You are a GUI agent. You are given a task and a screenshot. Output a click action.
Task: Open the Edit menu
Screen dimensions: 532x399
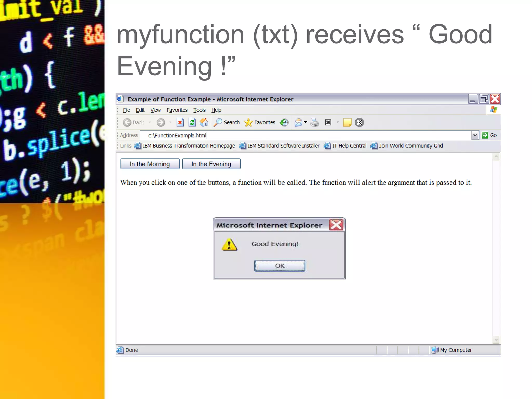(140, 110)
